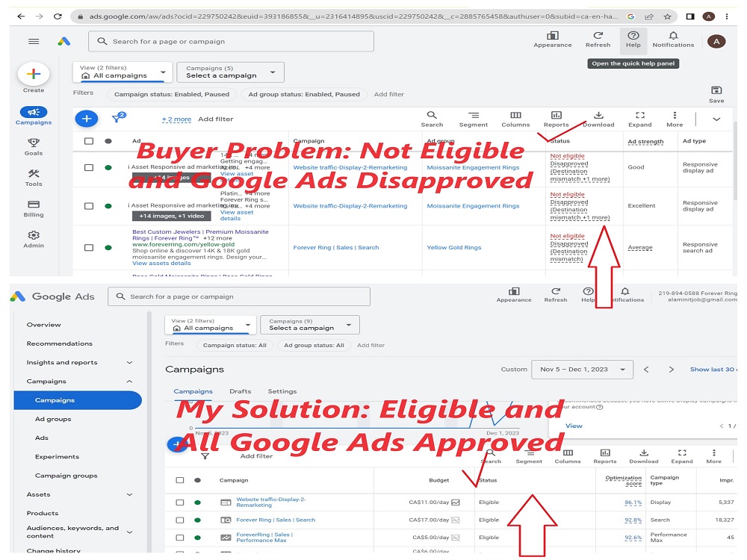This screenshot has width=747, height=560.
Task: Open Ad groups in sidebar
Action: [x=53, y=419]
